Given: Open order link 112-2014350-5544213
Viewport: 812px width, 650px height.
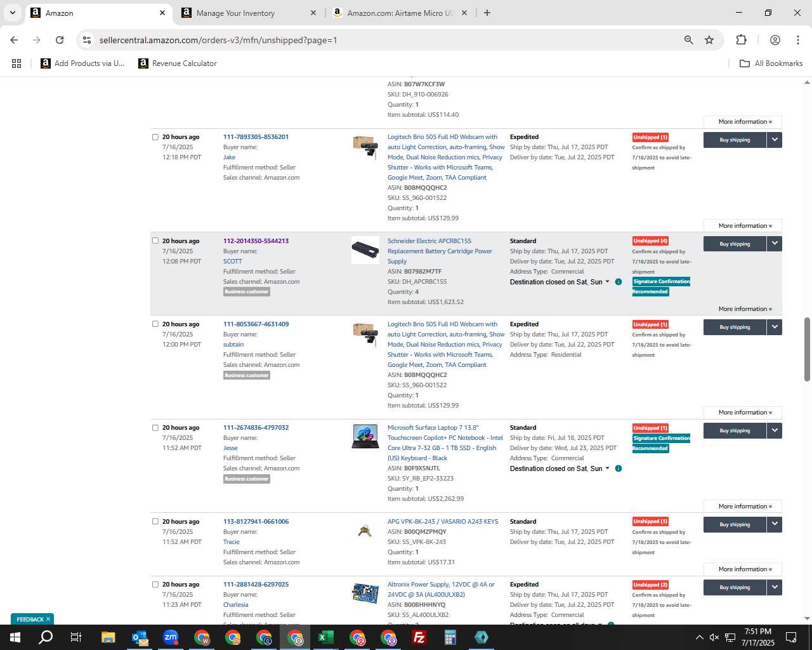Looking at the screenshot, I should [256, 241].
